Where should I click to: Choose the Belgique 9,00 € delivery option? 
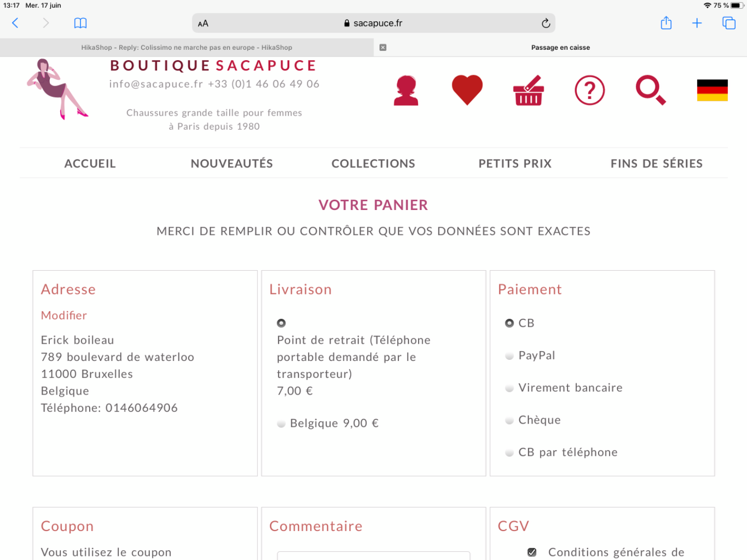pyautogui.click(x=281, y=424)
